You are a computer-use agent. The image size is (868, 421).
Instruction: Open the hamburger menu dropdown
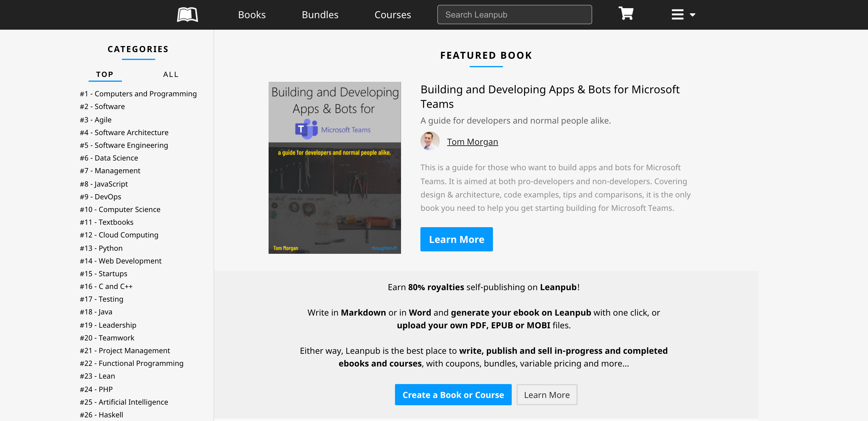click(683, 15)
